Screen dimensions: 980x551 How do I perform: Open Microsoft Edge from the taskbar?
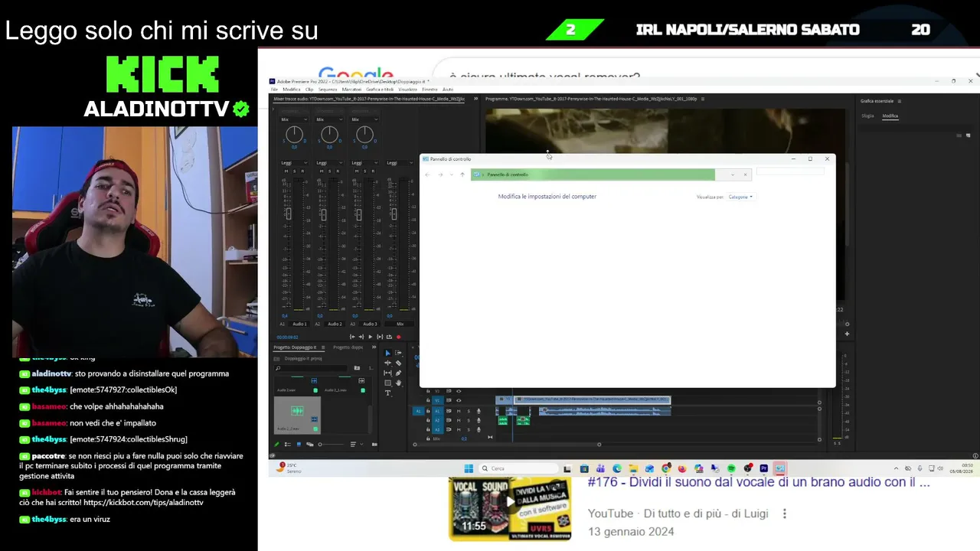(617, 468)
